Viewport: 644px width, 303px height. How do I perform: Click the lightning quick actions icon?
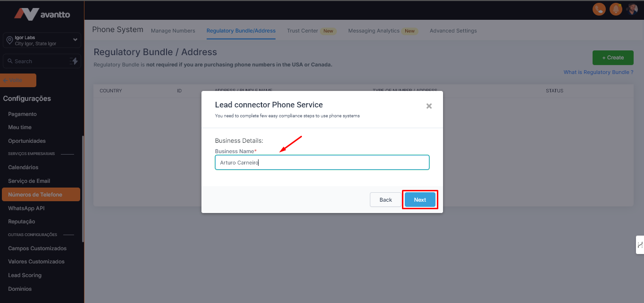[x=74, y=61]
